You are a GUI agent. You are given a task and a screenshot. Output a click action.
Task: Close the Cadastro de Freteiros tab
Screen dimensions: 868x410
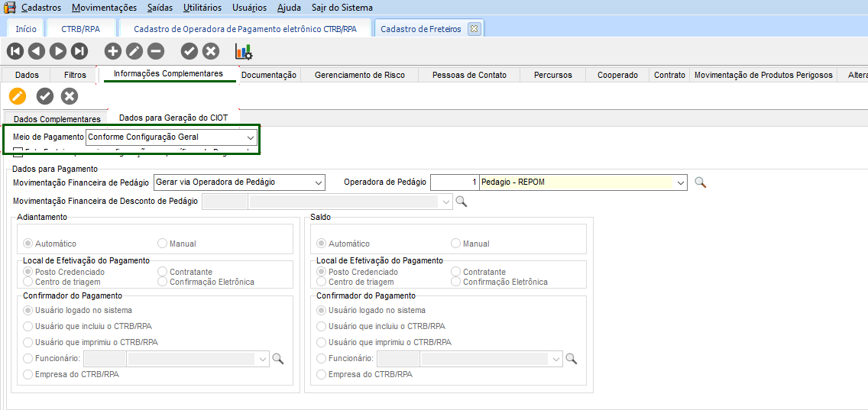point(474,29)
